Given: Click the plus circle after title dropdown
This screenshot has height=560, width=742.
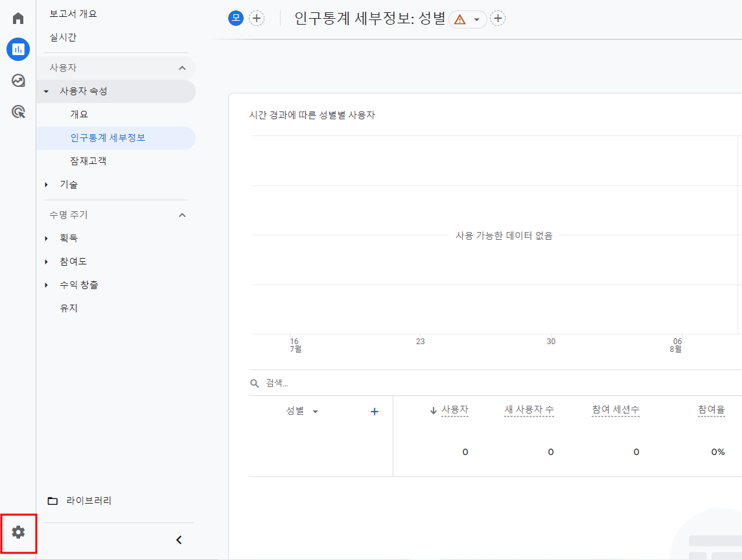Looking at the screenshot, I should 497,18.
